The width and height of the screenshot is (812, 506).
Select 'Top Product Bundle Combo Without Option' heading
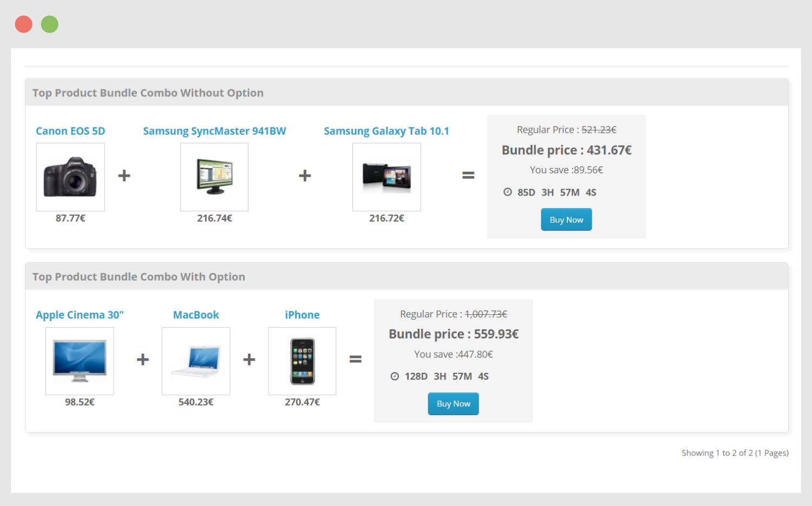[148, 93]
